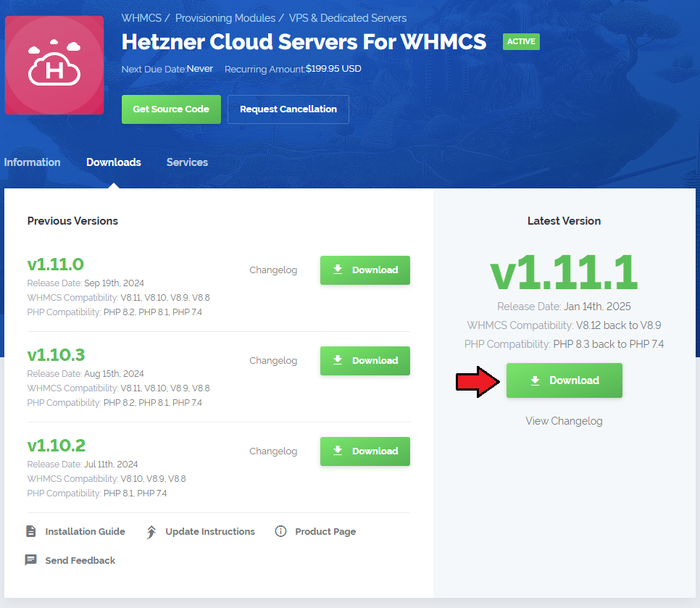Viewport: 700px width, 608px height.
Task: Download version v1.10.3
Action: [x=364, y=361]
